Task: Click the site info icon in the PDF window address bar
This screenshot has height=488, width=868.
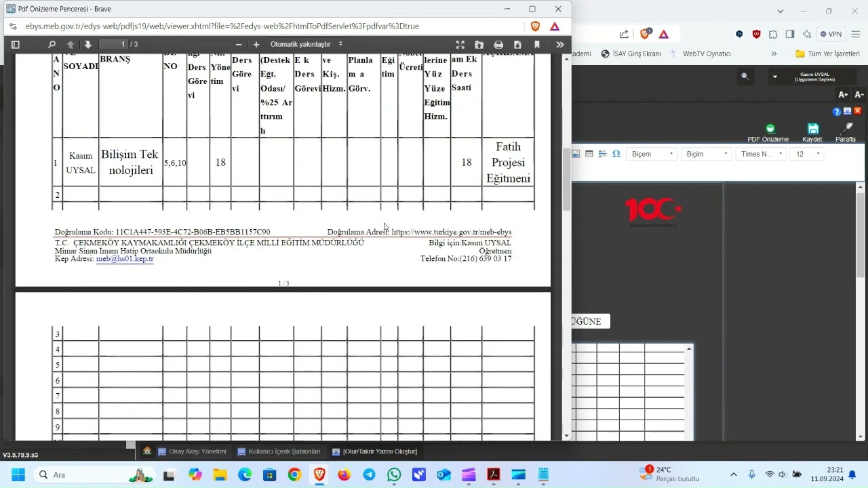Action: (x=13, y=26)
